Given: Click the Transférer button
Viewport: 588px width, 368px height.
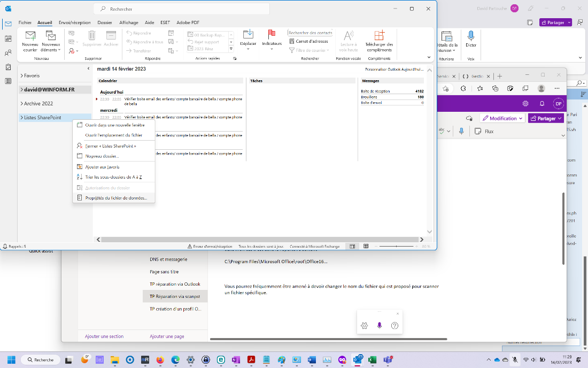Looking at the screenshot, I should pyautogui.click(x=139, y=51).
